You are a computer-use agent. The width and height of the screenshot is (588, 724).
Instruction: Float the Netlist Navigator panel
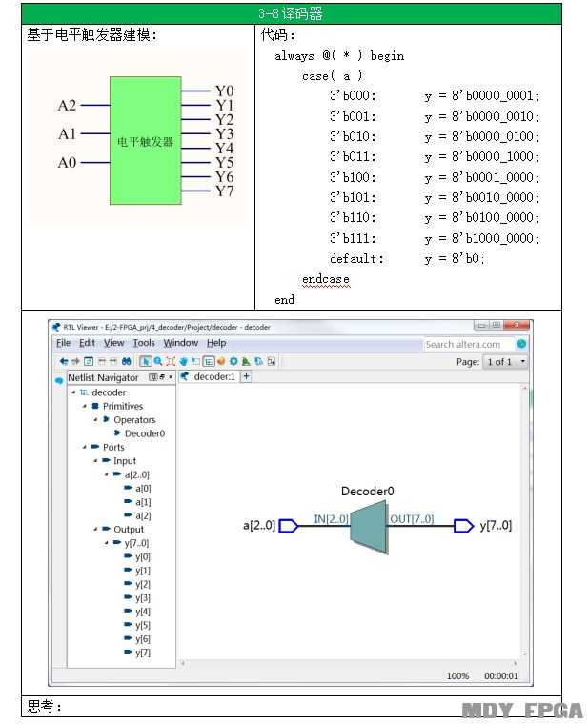tap(161, 377)
